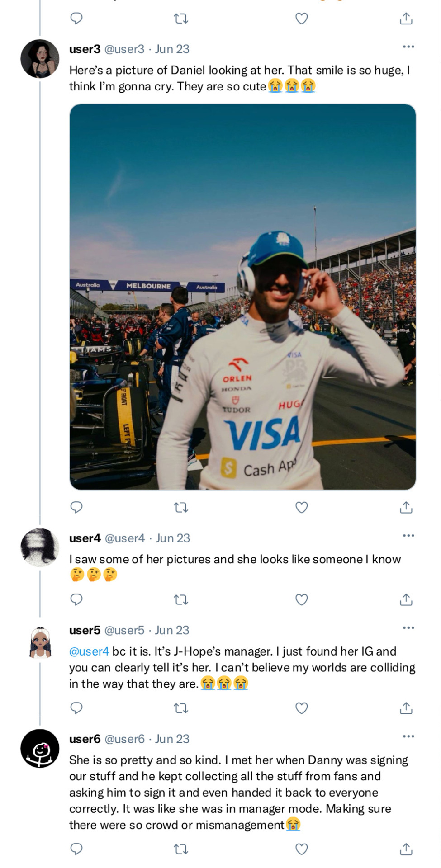Reply to user5's tweet
The width and height of the screenshot is (441, 868).
pyautogui.click(x=76, y=708)
